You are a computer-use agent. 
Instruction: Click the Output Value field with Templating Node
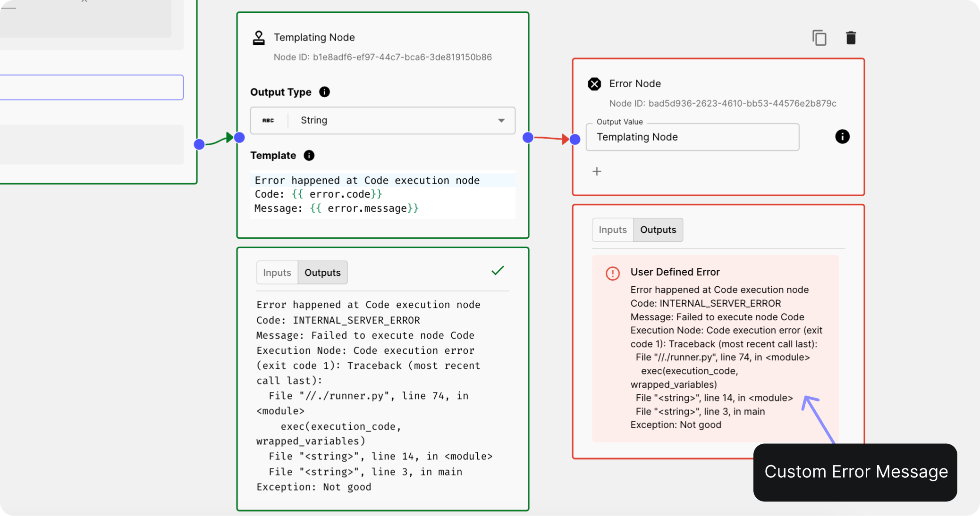coord(692,137)
